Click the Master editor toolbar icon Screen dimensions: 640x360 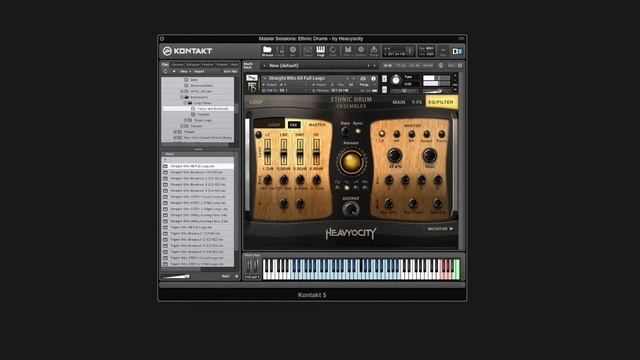point(280,51)
